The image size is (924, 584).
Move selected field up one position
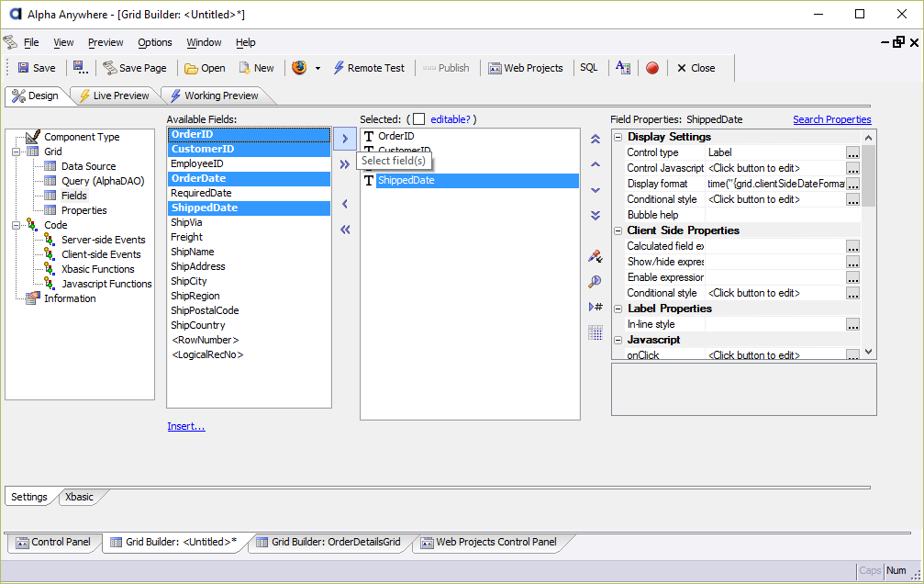(596, 164)
